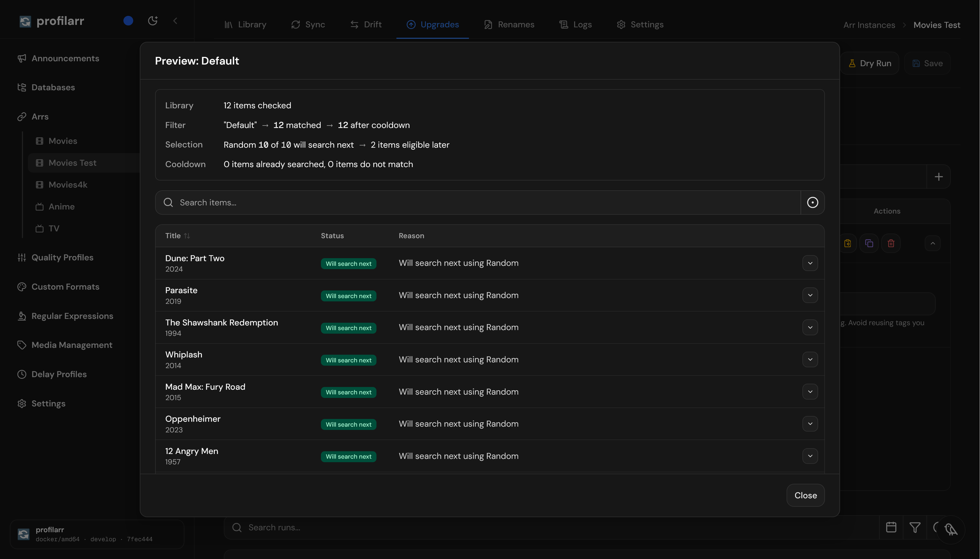Switch to the Sync tab

point(308,25)
